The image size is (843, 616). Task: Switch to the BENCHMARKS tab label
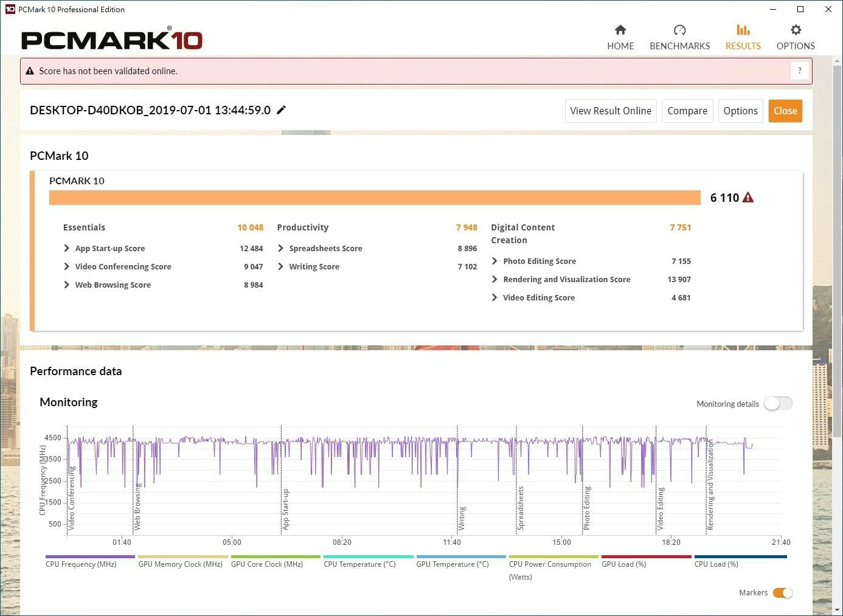point(679,46)
